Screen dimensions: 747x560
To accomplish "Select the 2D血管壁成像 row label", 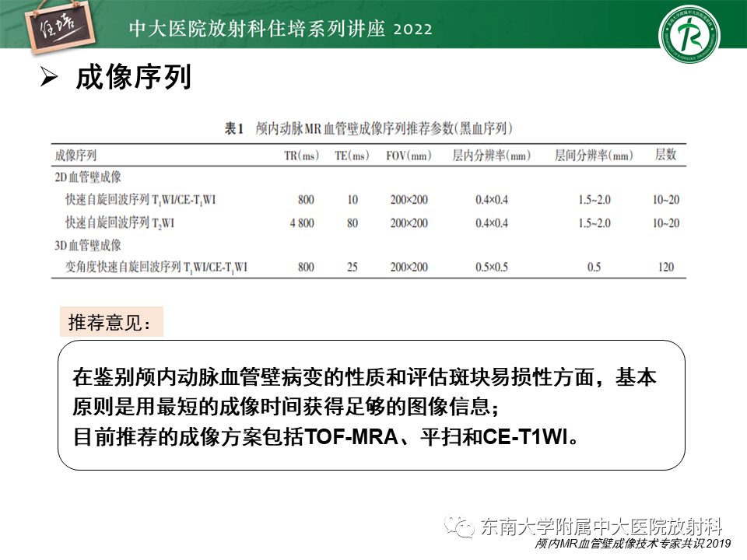I will point(88,177).
